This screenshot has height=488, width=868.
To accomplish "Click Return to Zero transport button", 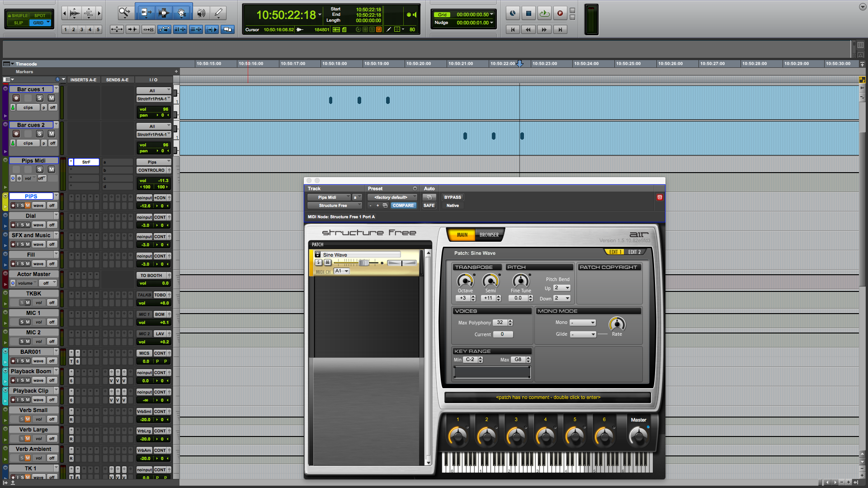I will pyautogui.click(x=513, y=29).
